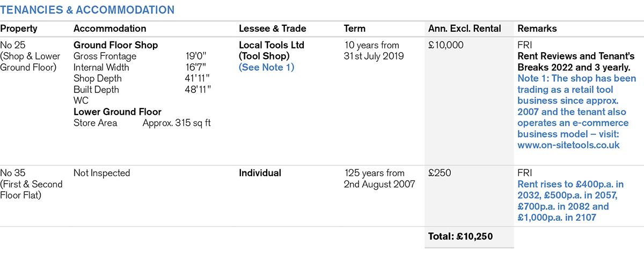This screenshot has width=644, height=253.
Task: Open the (See Note 1) link
Action: click(266, 67)
